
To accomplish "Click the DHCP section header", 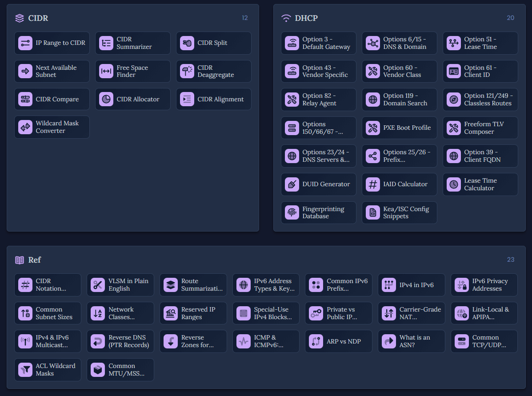I will click(x=306, y=18).
